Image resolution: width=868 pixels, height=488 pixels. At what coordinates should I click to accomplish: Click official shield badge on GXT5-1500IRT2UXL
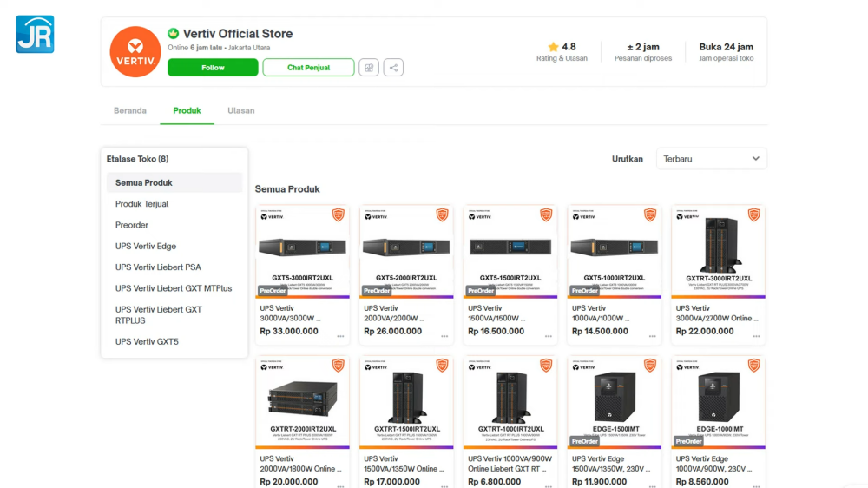tap(546, 214)
